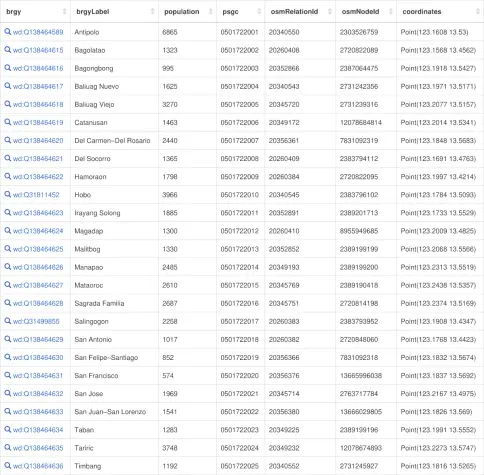Viewport: 484px width, 475px height.
Task: Sort table by brgy column
Action: [x=64, y=12]
